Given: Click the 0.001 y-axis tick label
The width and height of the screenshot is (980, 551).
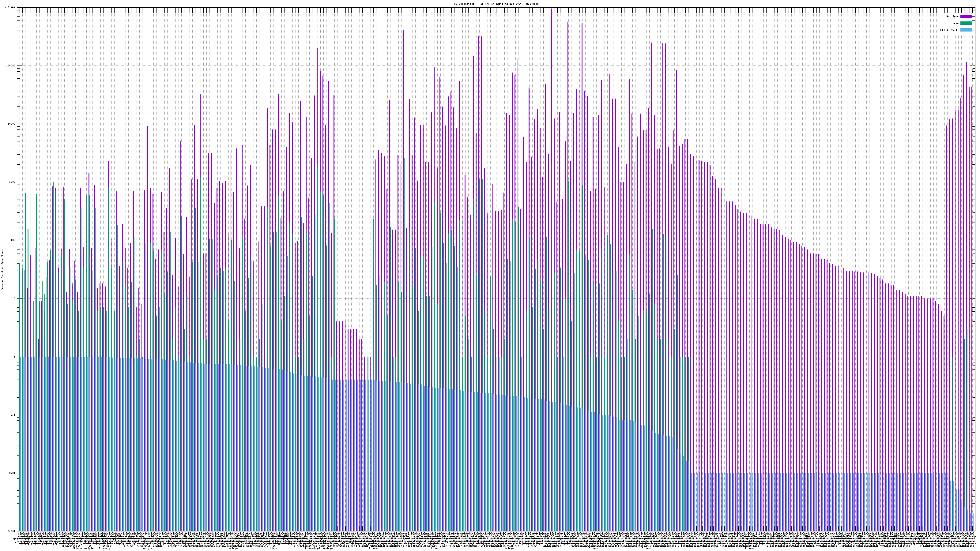Looking at the screenshot, I should click(x=12, y=531).
